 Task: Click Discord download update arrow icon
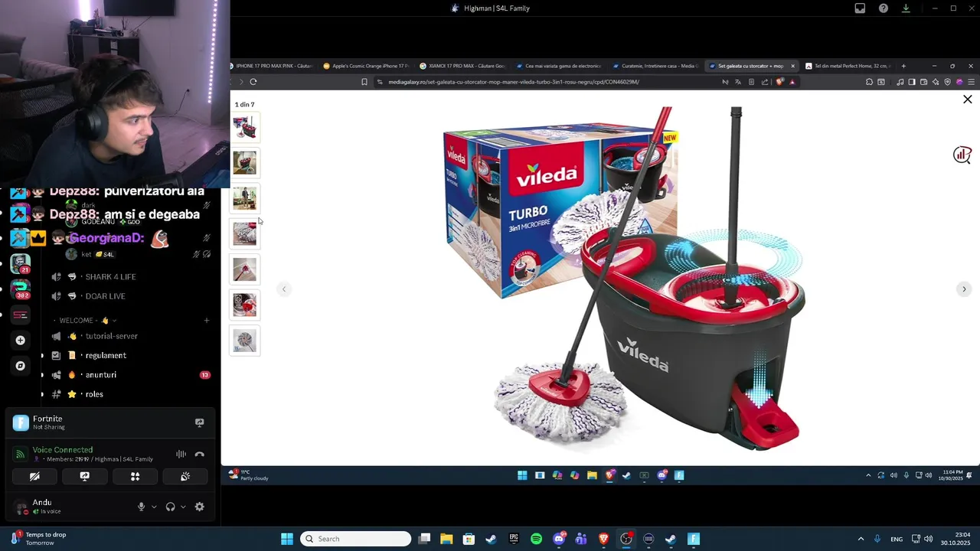click(906, 8)
